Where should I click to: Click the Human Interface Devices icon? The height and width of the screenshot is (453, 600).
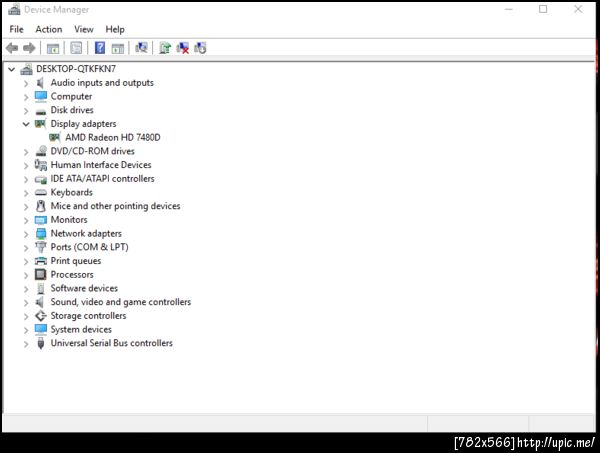tap(41, 165)
